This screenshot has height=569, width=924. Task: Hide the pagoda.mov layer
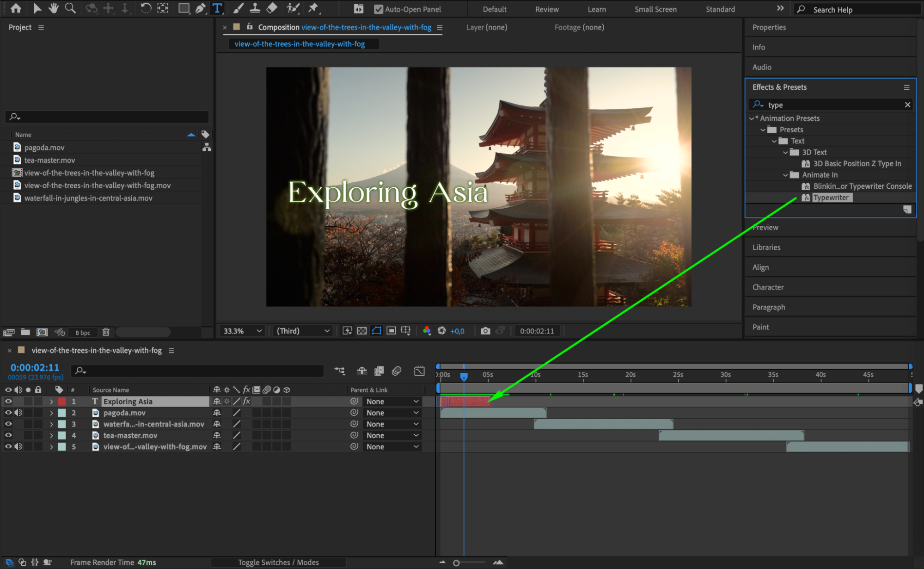coord(8,413)
